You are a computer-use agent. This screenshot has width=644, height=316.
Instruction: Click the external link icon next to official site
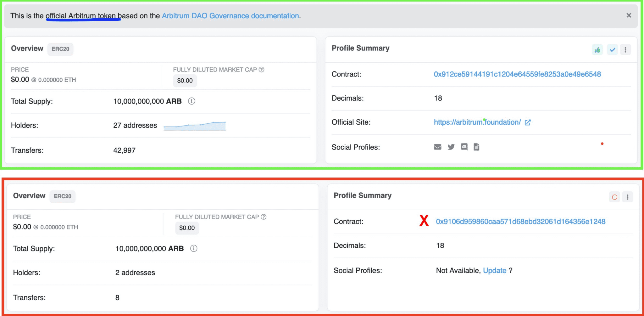[x=528, y=122]
